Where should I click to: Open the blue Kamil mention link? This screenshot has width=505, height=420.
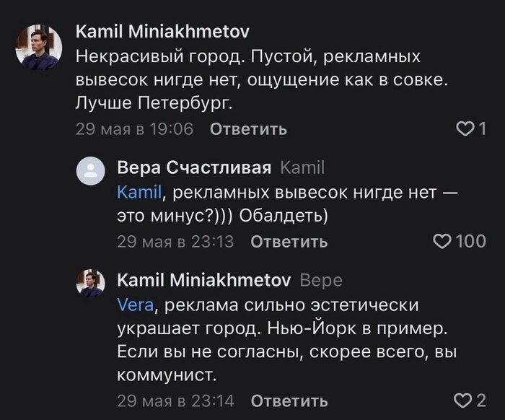pos(139,193)
